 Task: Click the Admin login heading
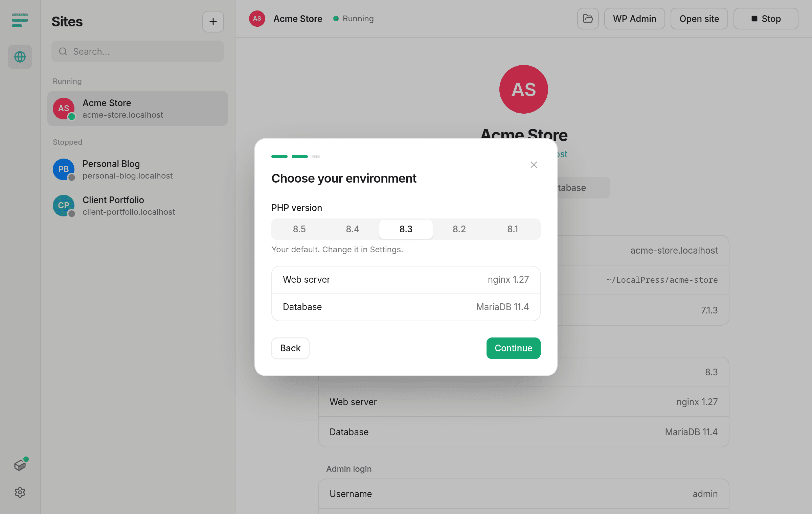(x=349, y=469)
